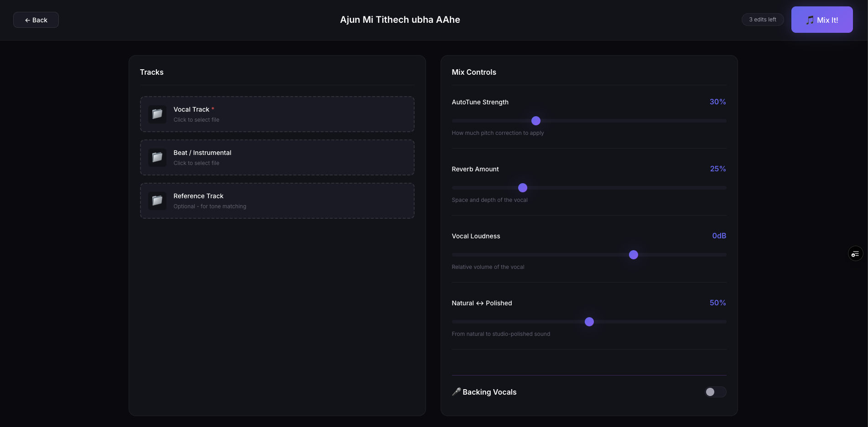Click the microphone icon beside Backing Vocals
The height and width of the screenshot is (427, 868).
pos(456,392)
